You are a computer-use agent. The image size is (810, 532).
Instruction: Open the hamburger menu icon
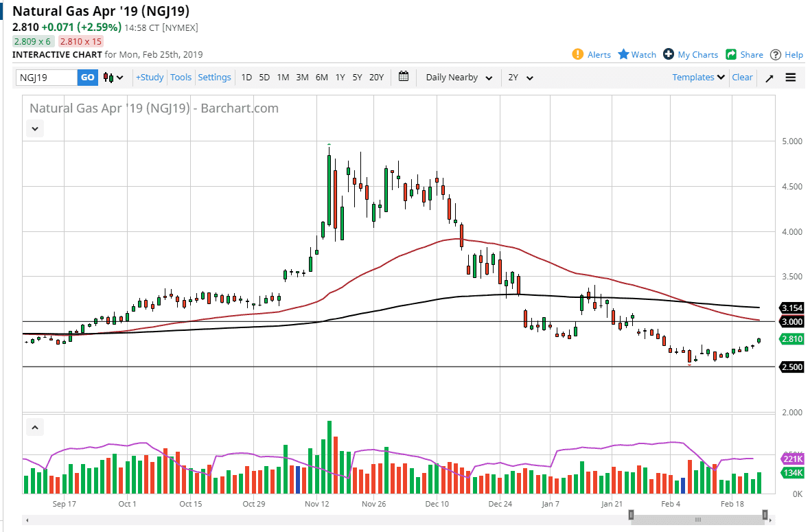point(791,78)
